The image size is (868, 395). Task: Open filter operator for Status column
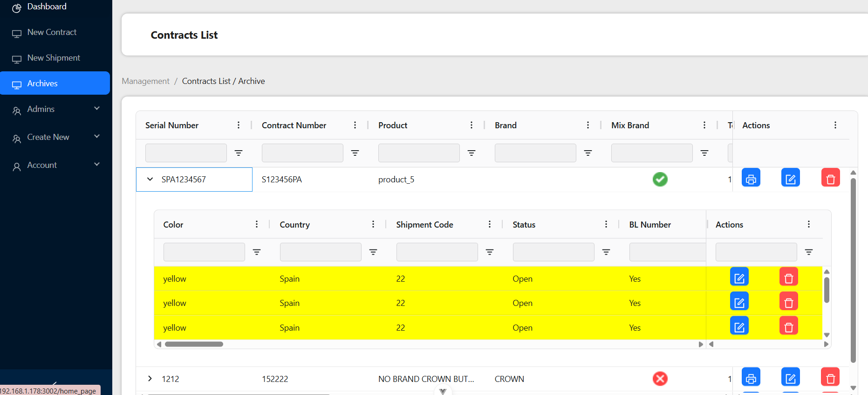click(606, 252)
